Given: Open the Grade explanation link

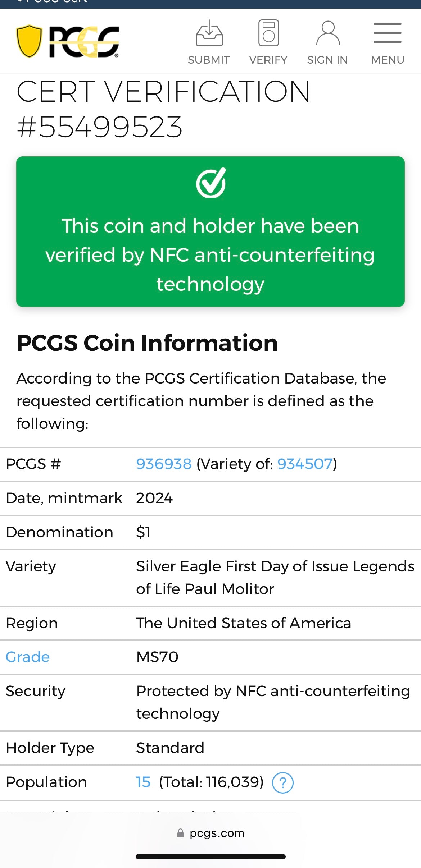Looking at the screenshot, I should 27,657.
